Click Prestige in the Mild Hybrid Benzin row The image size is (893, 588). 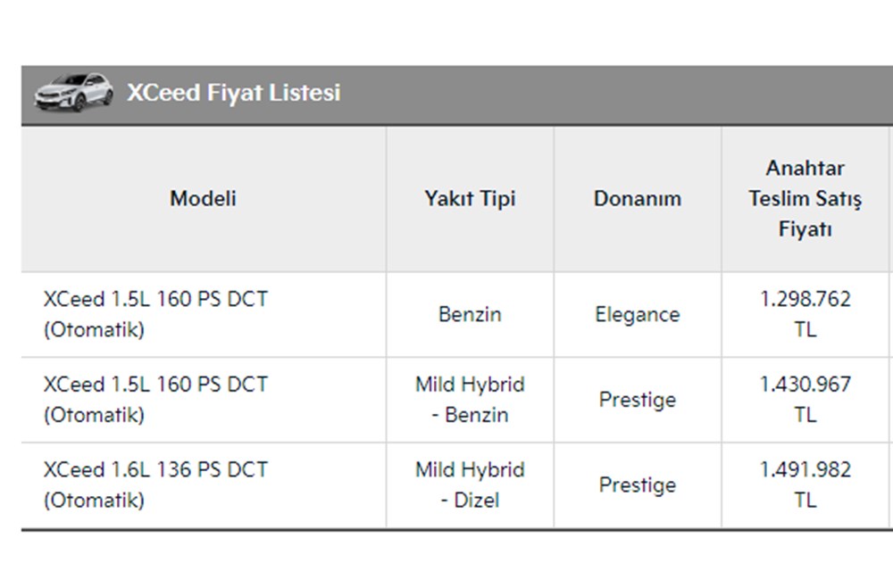pyautogui.click(x=637, y=400)
